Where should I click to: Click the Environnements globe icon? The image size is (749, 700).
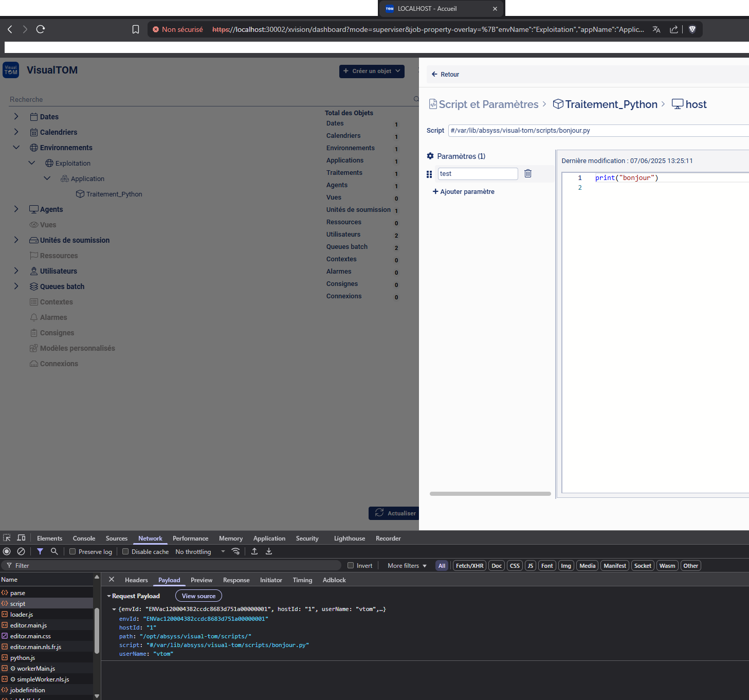tap(34, 148)
